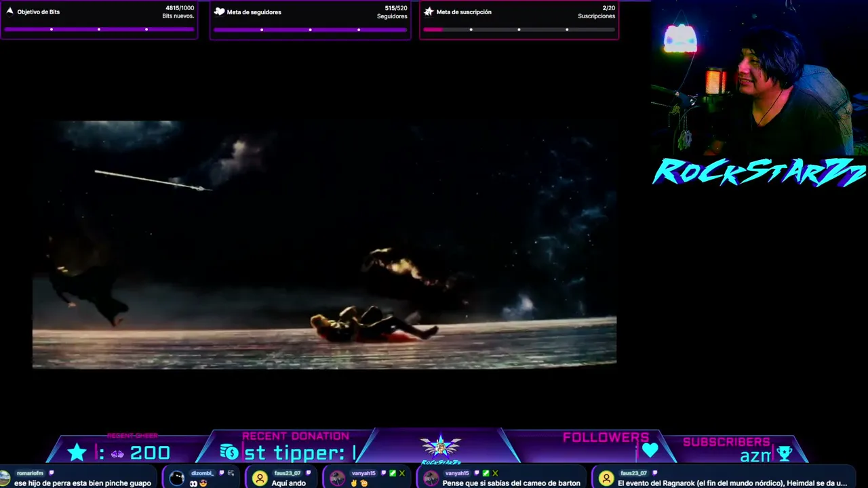This screenshot has height=488, width=868.
Task: Click the message "Pense que si sabías del cameo de barton"
Action: (x=511, y=483)
